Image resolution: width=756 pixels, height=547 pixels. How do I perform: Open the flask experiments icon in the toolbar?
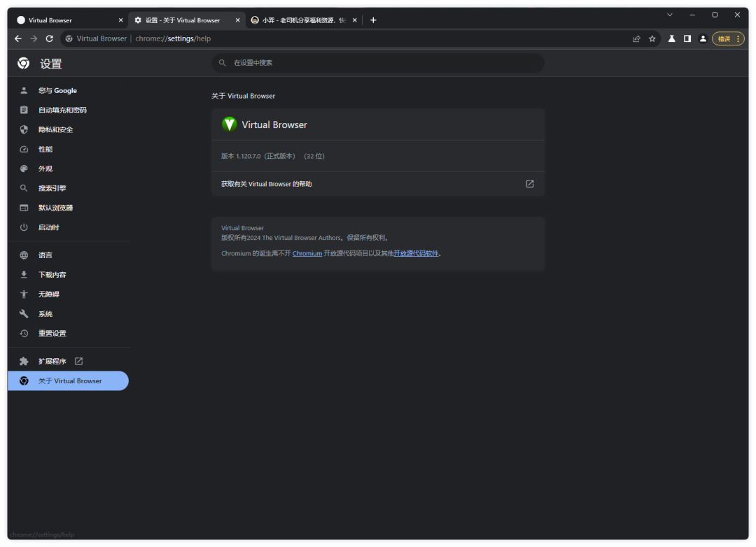[x=671, y=38]
